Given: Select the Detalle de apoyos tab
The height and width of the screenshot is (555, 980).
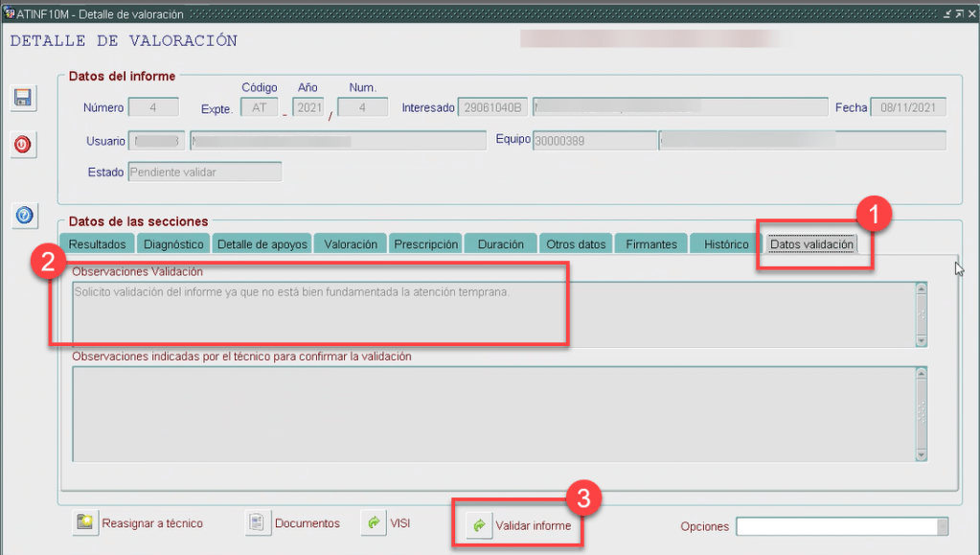Looking at the screenshot, I should 262,244.
